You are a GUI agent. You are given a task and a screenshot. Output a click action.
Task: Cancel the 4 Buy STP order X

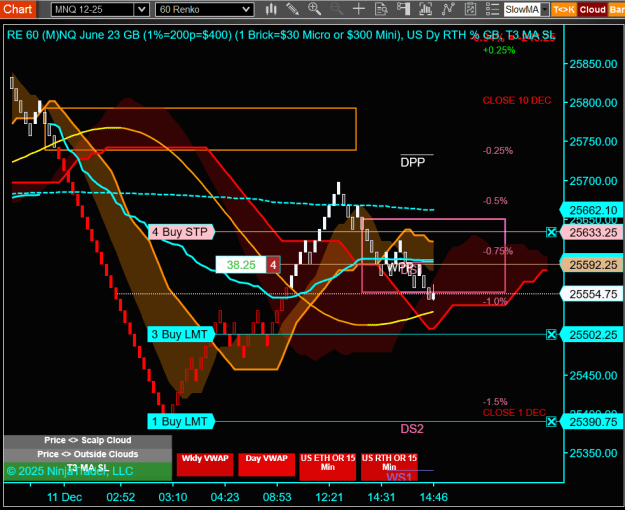(551, 232)
